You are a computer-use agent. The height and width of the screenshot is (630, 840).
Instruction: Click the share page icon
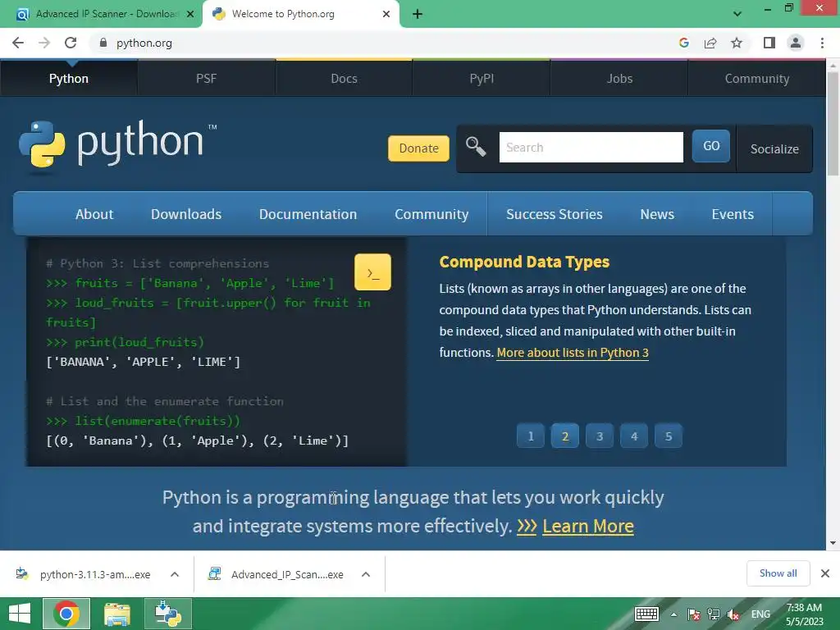(710, 43)
